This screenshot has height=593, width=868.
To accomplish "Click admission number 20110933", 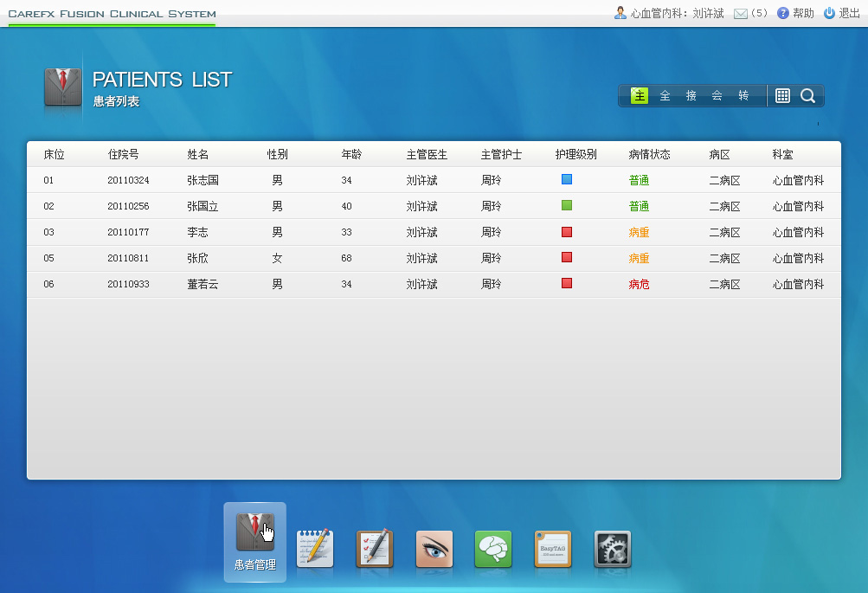I will click(x=128, y=285).
